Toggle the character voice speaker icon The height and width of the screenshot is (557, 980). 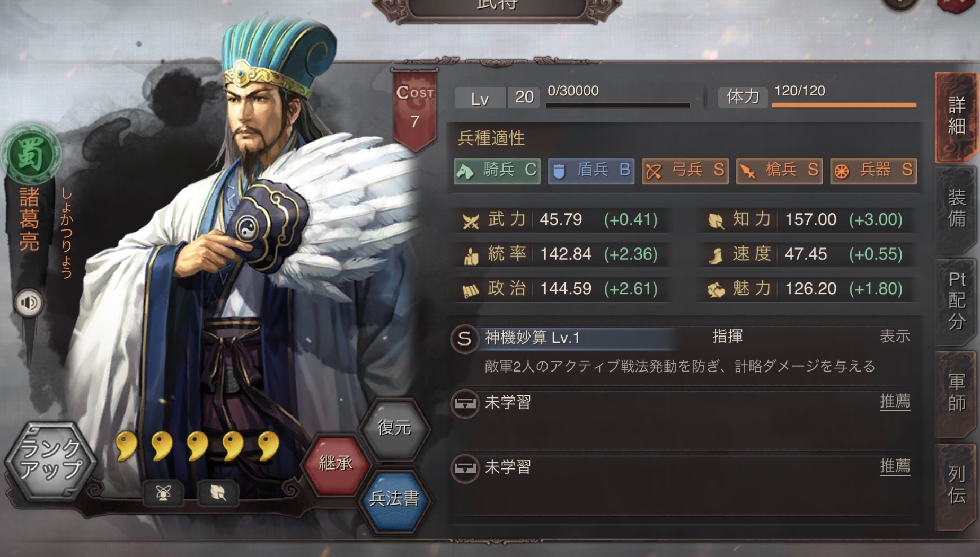point(29,303)
